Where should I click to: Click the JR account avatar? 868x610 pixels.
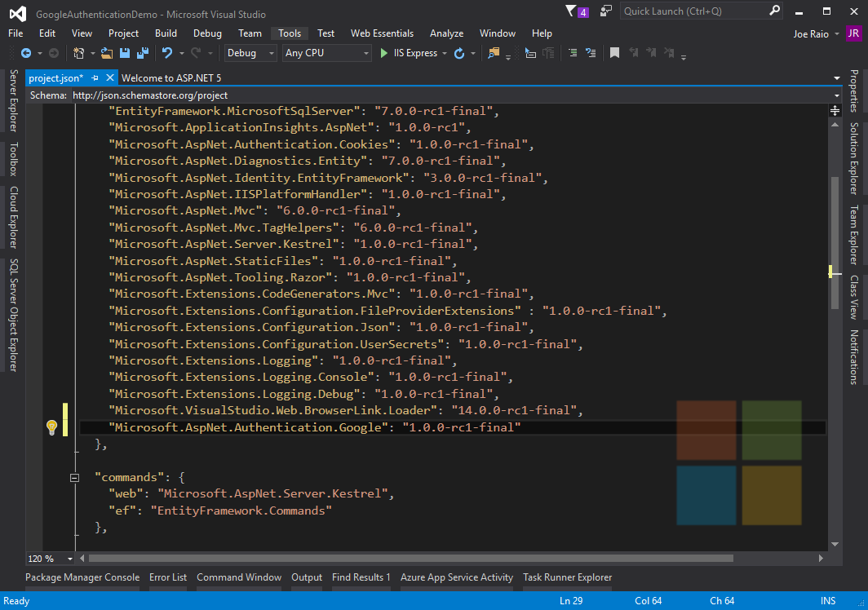853,33
